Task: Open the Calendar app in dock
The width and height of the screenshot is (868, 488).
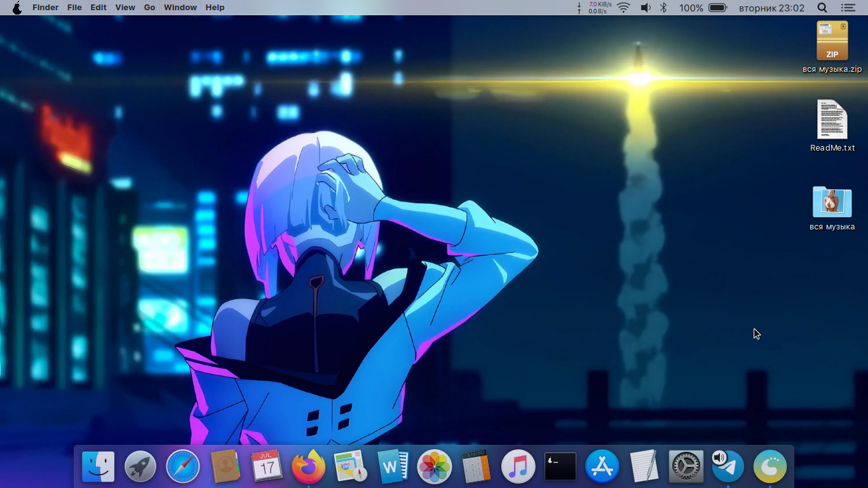Action: (266, 467)
